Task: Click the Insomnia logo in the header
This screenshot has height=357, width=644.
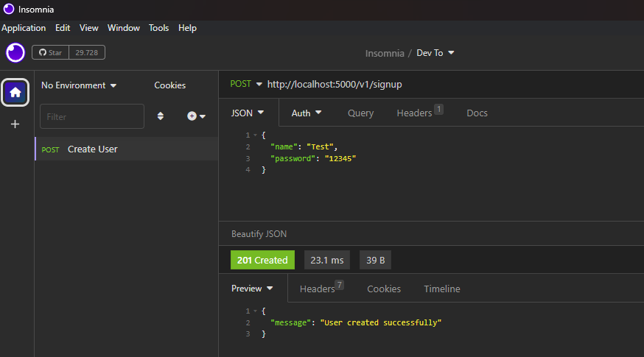Action: 15,52
